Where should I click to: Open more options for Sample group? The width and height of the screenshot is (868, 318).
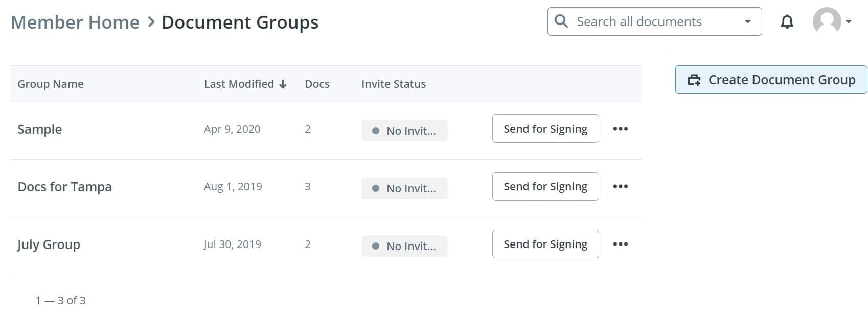(620, 129)
